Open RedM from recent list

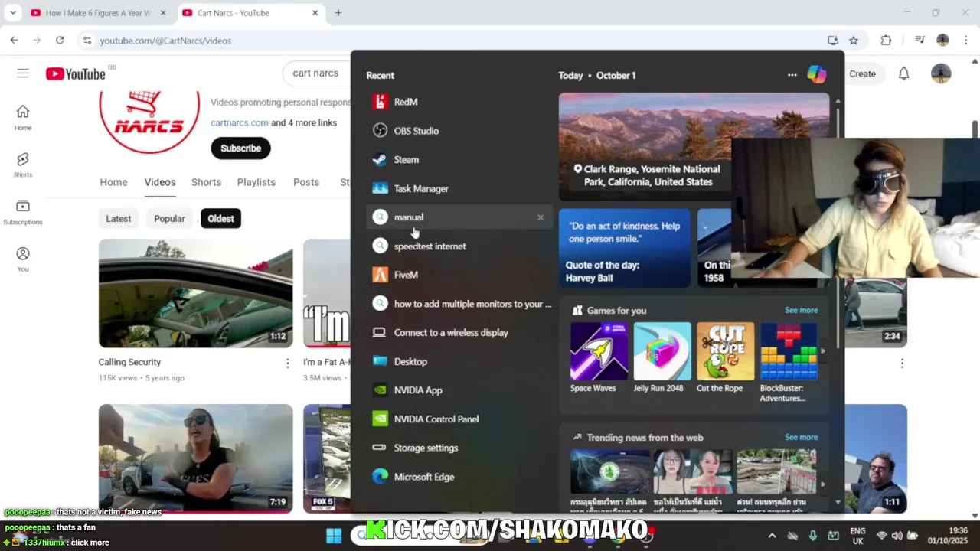click(x=459, y=102)
